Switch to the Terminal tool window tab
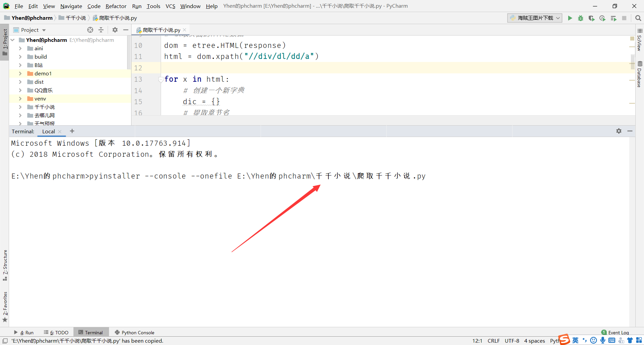 (x=91, y=332)
